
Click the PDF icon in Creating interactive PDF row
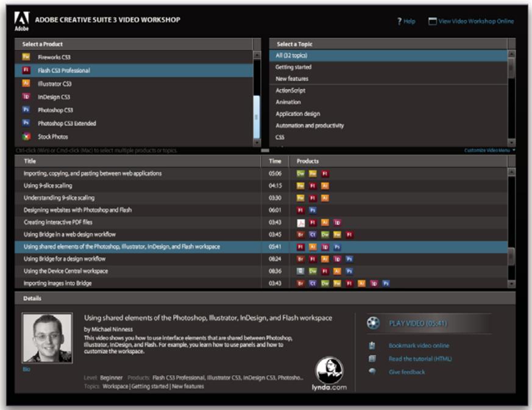pos(300,222)
